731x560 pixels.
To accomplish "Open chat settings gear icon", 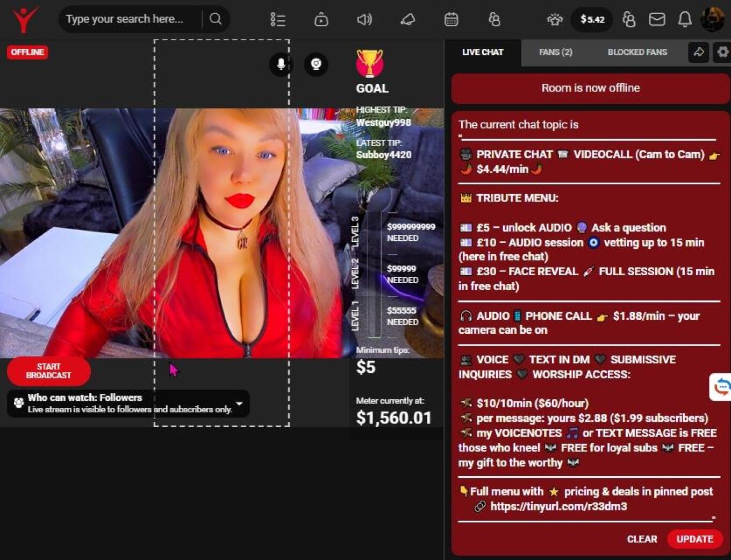I will [722, 52].
